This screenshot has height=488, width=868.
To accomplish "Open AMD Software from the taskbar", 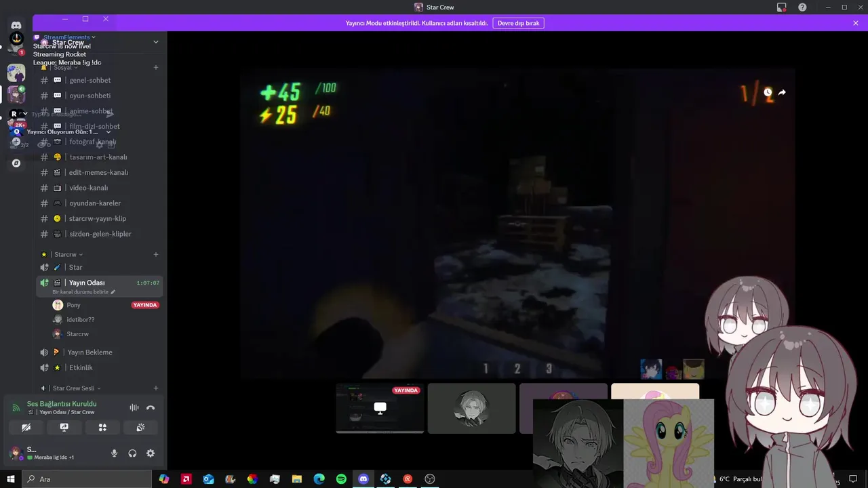I will point(186,479).
